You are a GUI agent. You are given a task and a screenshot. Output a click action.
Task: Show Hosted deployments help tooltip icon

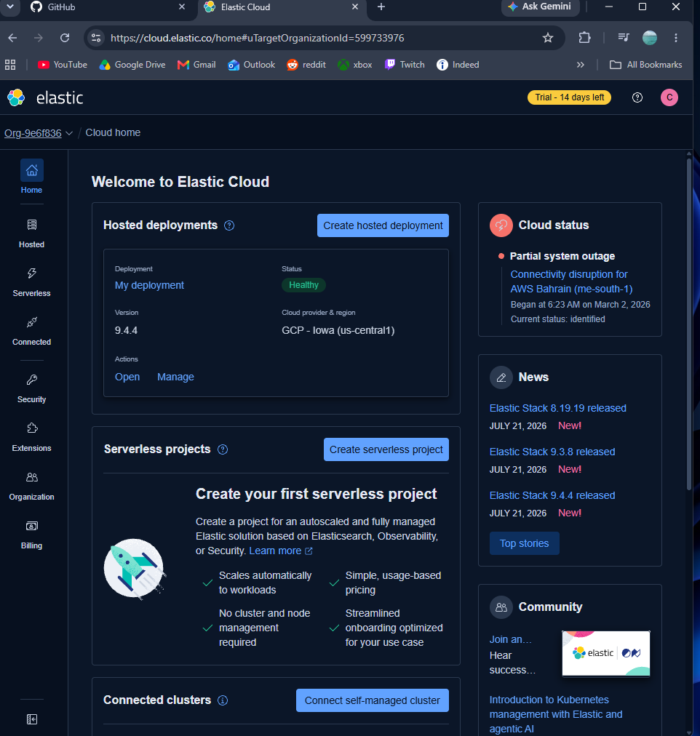[229, 225]
